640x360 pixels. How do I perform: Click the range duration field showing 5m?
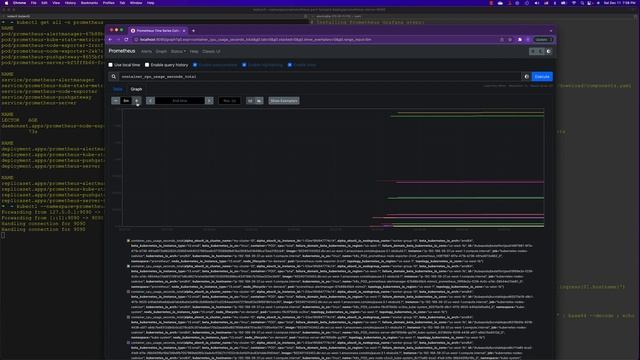(x=127, y=101)
